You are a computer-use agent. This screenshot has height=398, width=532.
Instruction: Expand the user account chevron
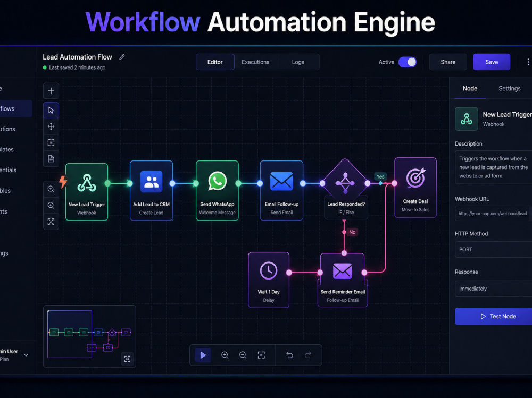point(26,355)
